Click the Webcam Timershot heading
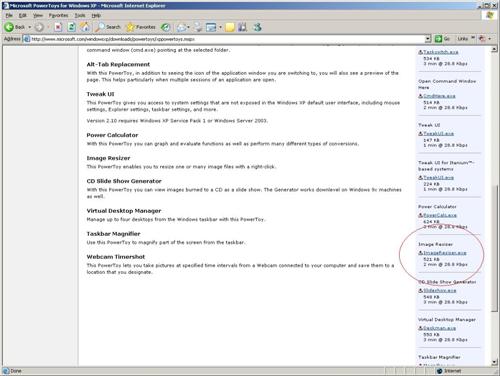 click(116, 257)
